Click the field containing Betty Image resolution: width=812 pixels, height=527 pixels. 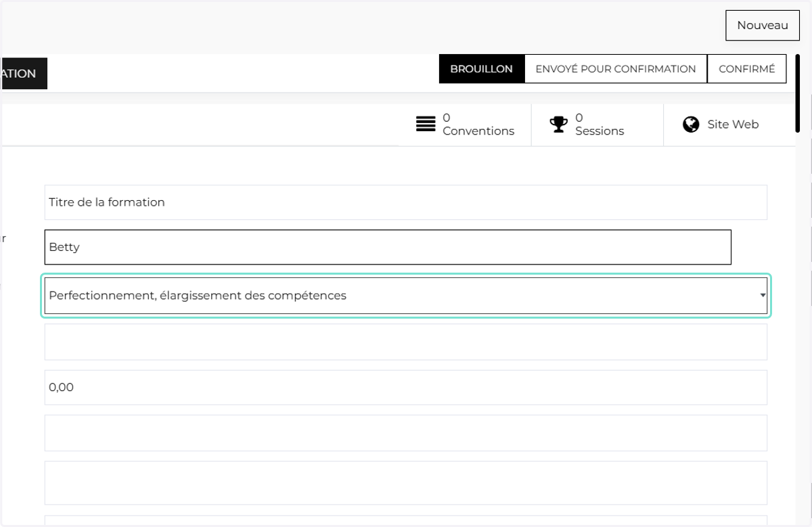[x=388, y=247]
